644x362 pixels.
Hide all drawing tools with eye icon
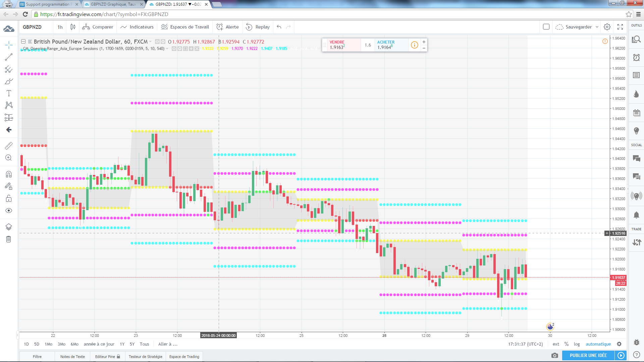pos(9,210)
